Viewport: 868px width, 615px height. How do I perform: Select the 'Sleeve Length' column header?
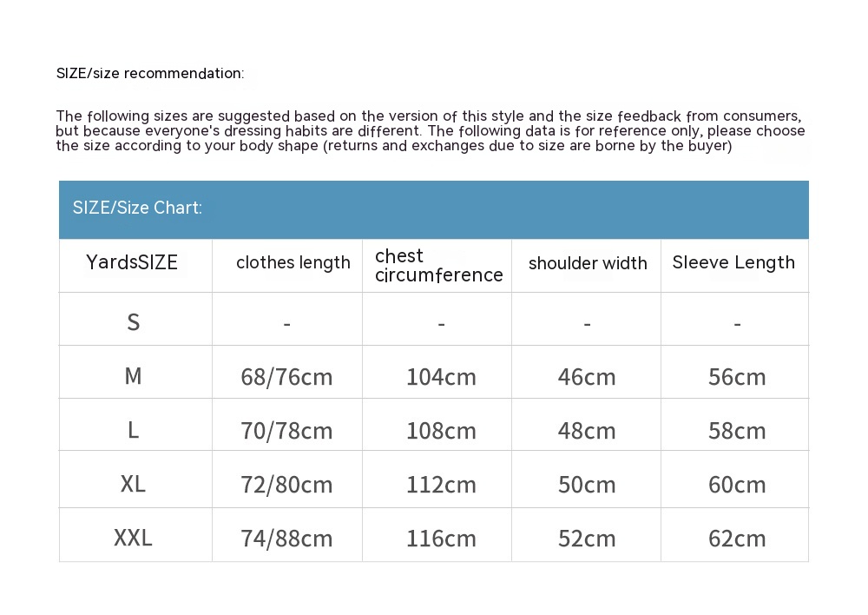[x=733, y=262]
